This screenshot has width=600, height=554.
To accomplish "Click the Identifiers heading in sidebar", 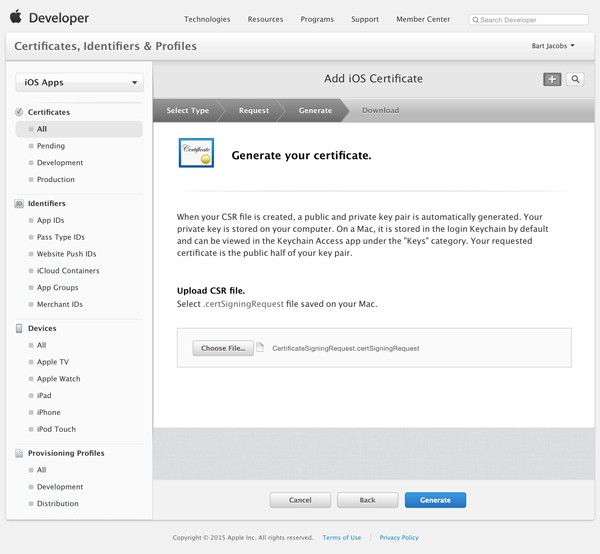I will pyautogui.click(x=47, y=204).
